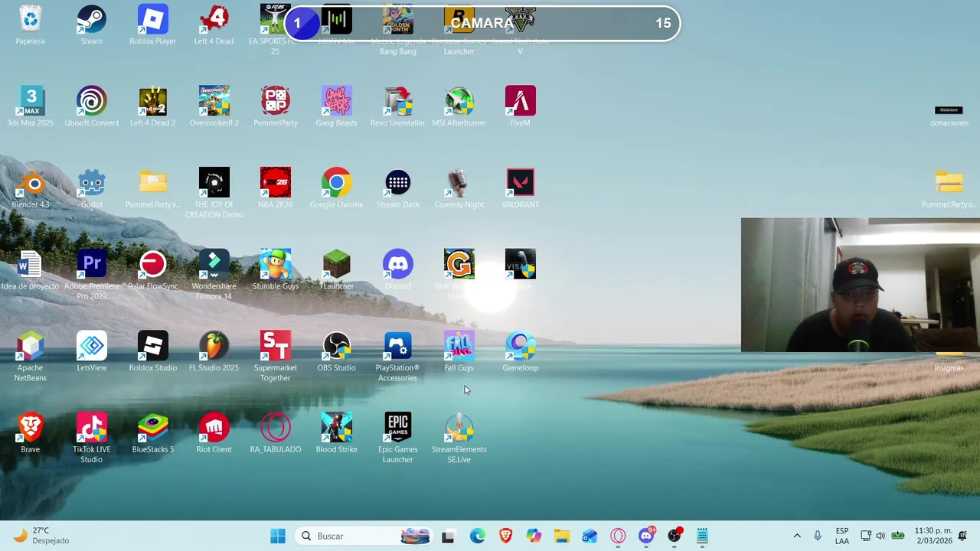The height and width of the screenshot is (551, 980).
Task: Switch to OBS in the taskbar
Action: (x=675, y=536)
